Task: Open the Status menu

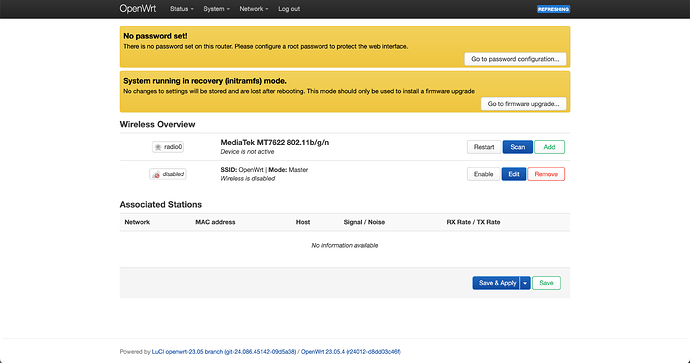Action: 181,9
